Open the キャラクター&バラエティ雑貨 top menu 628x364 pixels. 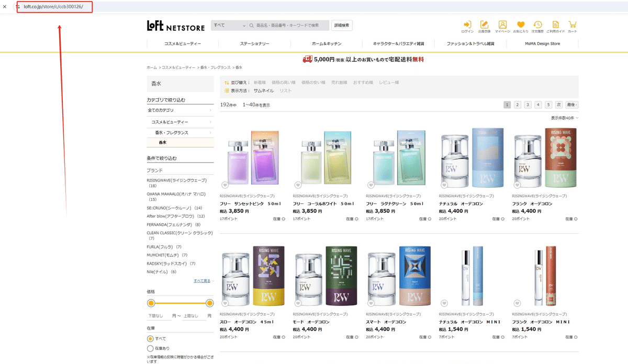[399, 44]
